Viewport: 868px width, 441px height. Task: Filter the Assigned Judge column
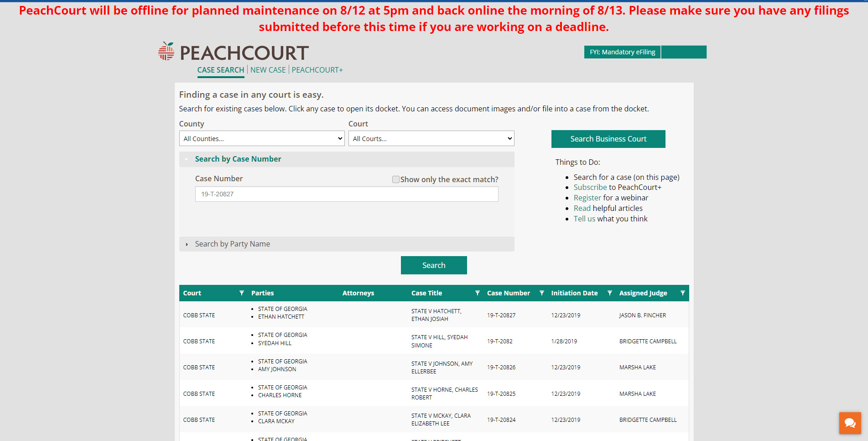[683, 293]
